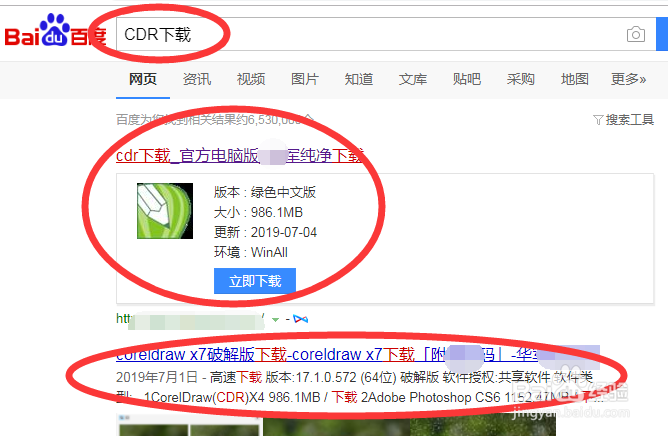Open 搜索工具 filter
The height and width of the screenshot is (436, 668).
click(624, 120)
